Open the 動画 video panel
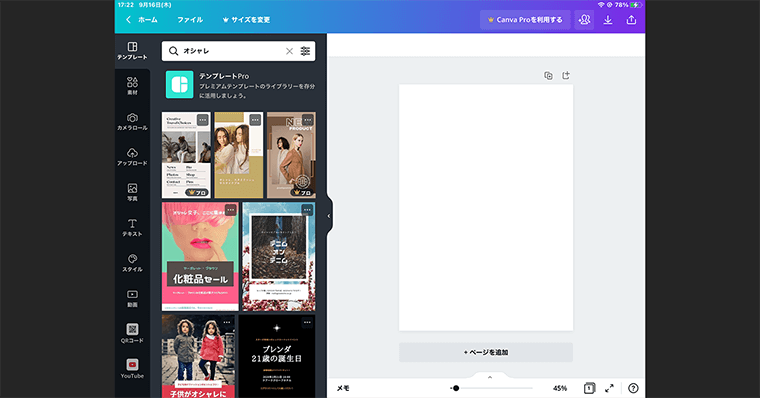 pyautogui.click(x=132, y=299)
